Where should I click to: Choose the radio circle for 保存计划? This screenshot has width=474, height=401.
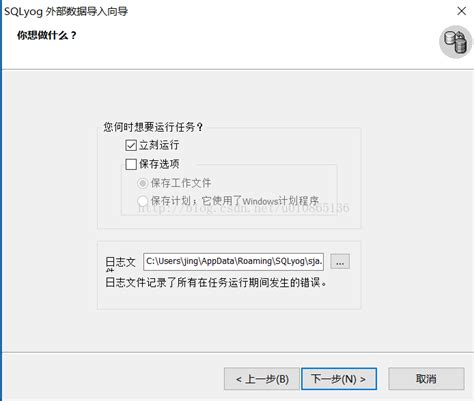coord(142,201)
